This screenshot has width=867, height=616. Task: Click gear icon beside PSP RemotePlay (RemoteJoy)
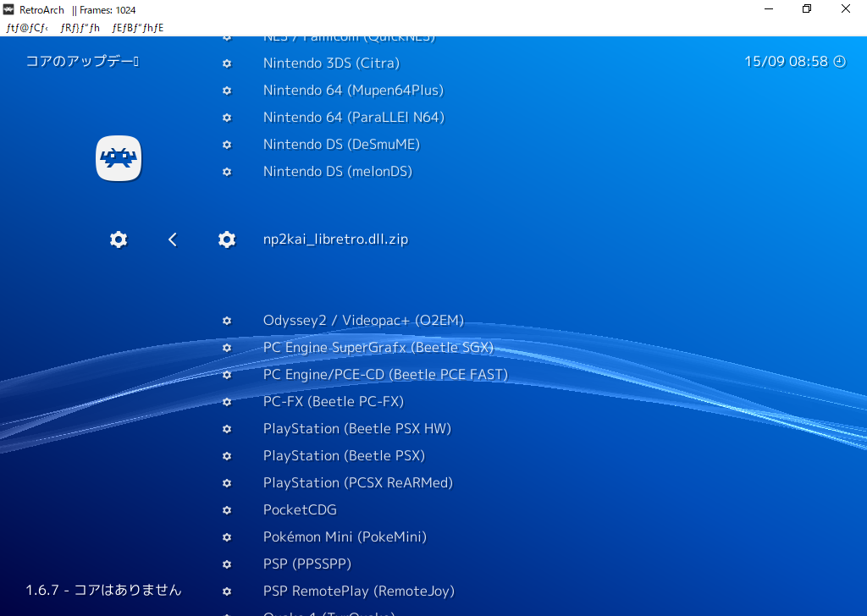coord(227,591)
